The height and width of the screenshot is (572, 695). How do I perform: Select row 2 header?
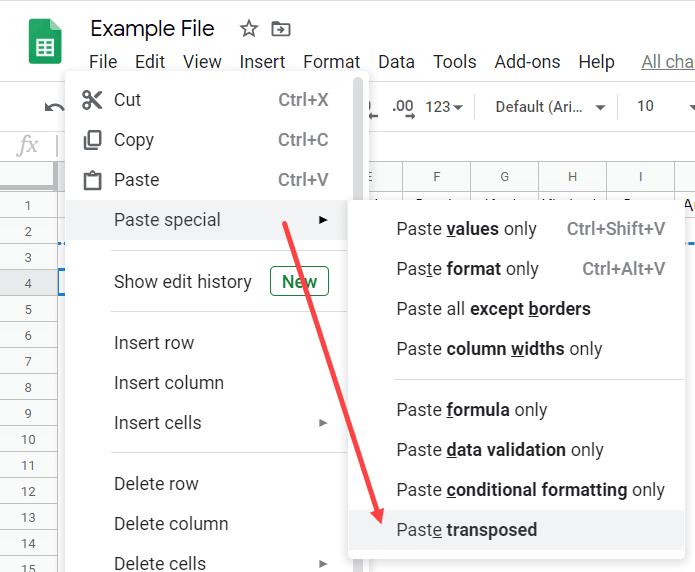click(28, 231)
